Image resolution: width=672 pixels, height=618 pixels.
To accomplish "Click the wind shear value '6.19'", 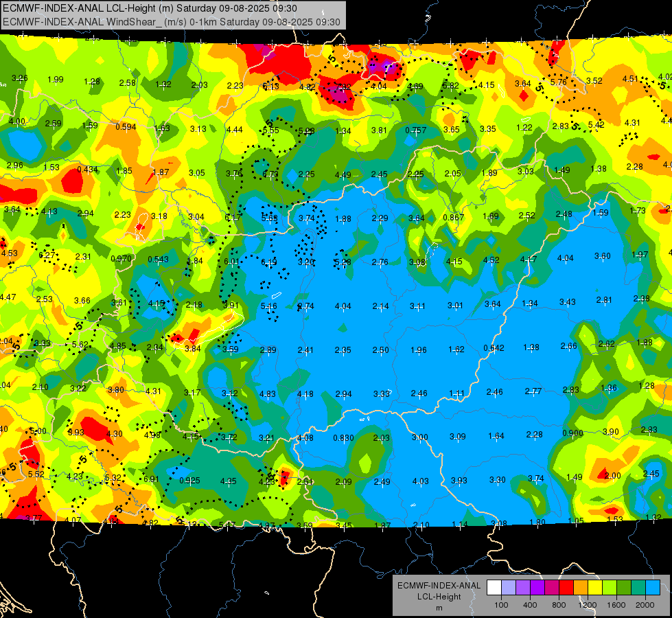I will click(268, 262).
